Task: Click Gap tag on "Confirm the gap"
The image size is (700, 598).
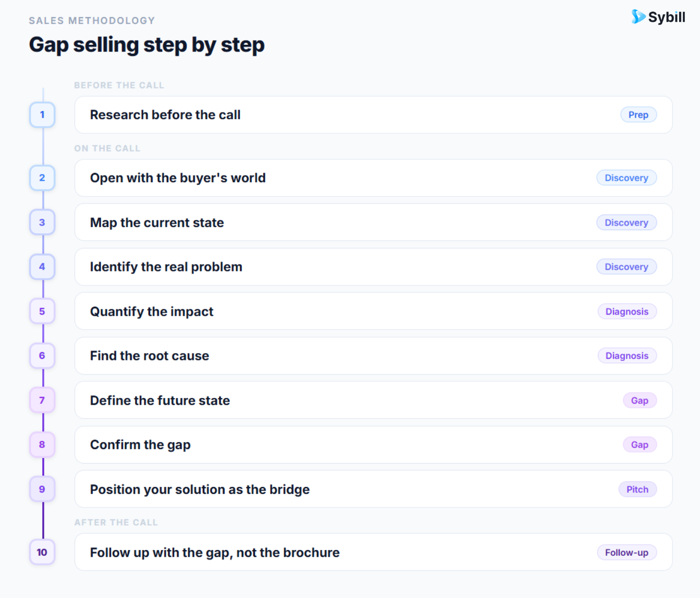Action: pyautogui.click(x=640, y=445)
